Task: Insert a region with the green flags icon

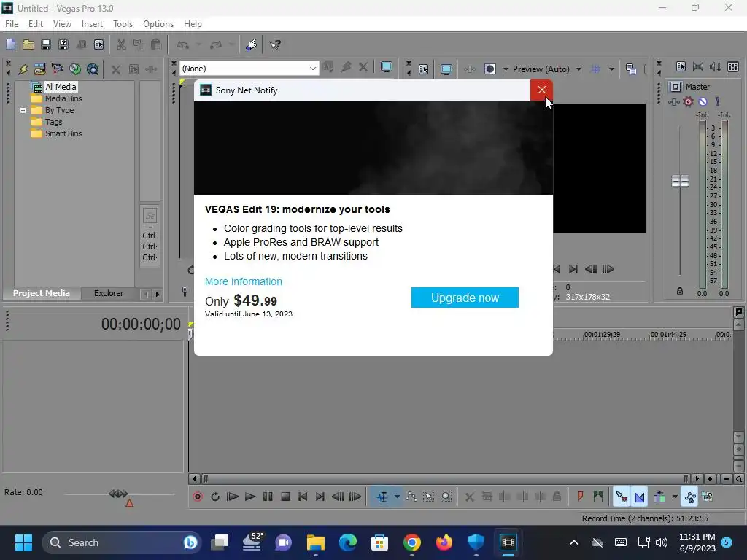Action: [x=598, y=497]
